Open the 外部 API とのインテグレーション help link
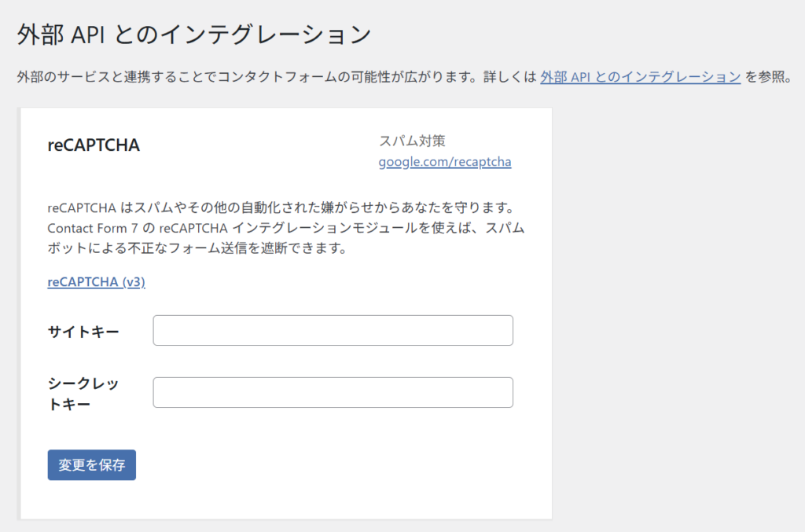The image size is (805, 532). pyautogui.click(x=640, y=77)
